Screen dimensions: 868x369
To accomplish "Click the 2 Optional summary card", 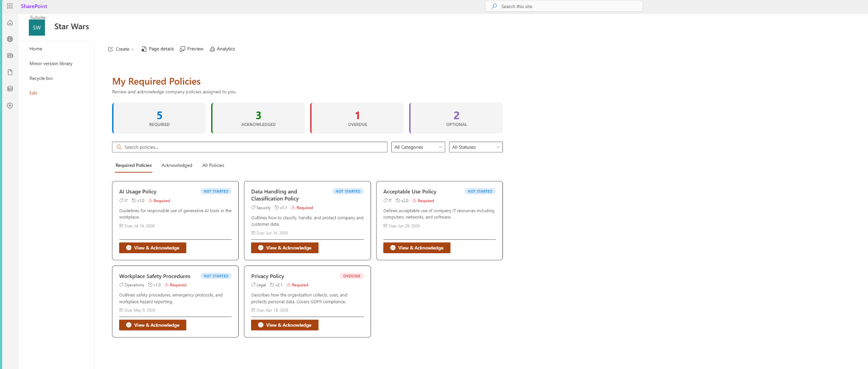I will tap(456, 118).
